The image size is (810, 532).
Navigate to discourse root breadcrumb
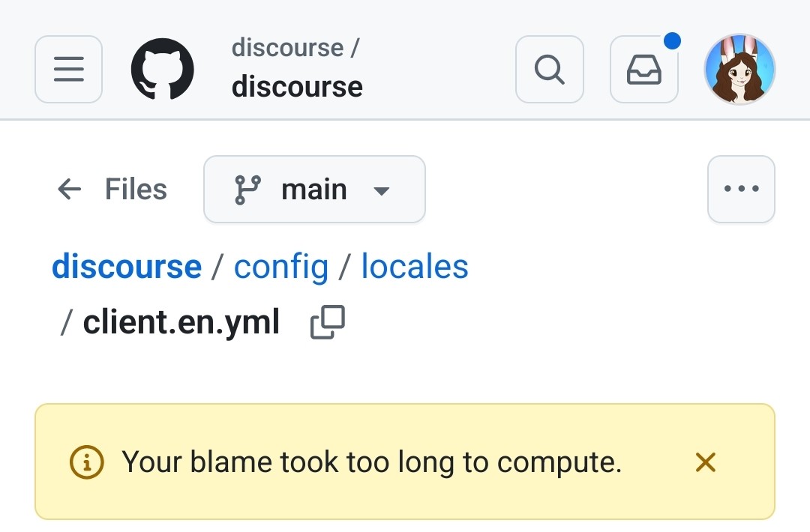pyautogui.click(x=127, y=267)
